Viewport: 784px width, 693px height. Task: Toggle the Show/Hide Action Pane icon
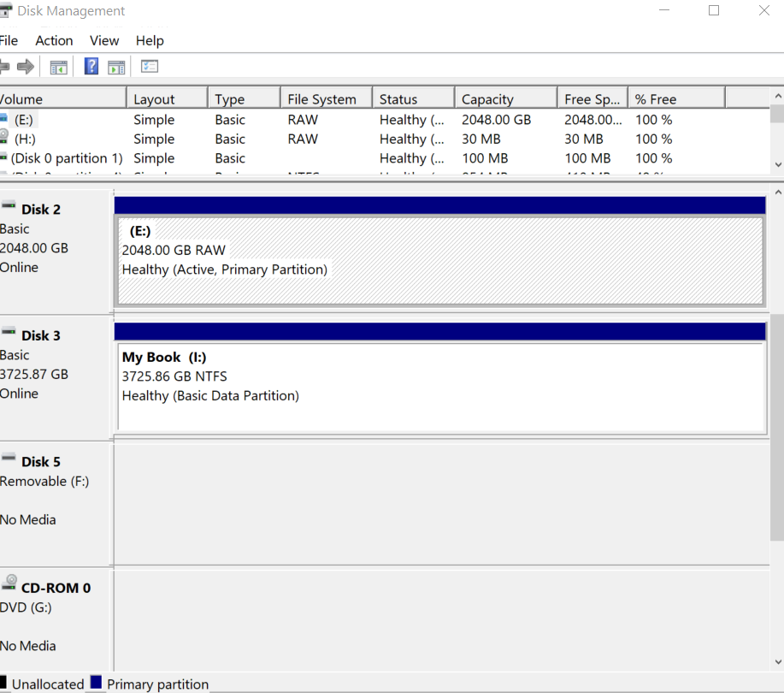[116, 67]
